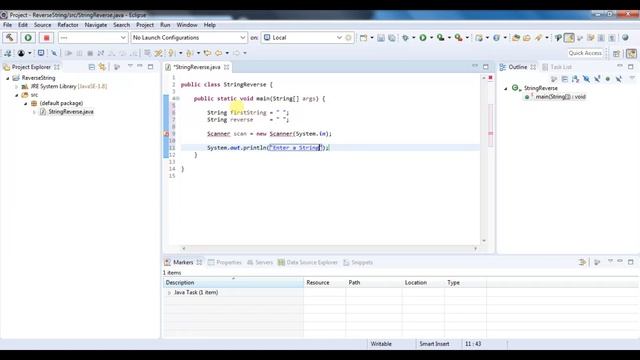Expand the JRE System Library node

[x=17, y=87]
